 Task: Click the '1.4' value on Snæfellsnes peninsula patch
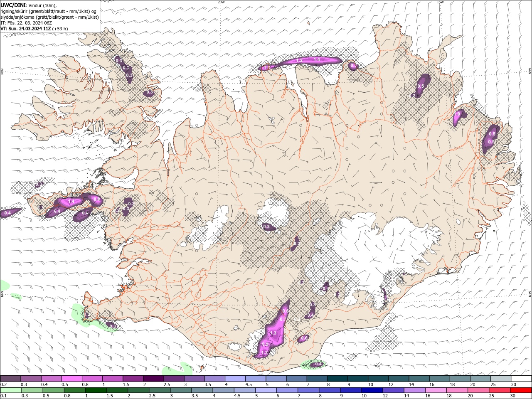pyautogui.click(x=71, y=202)
